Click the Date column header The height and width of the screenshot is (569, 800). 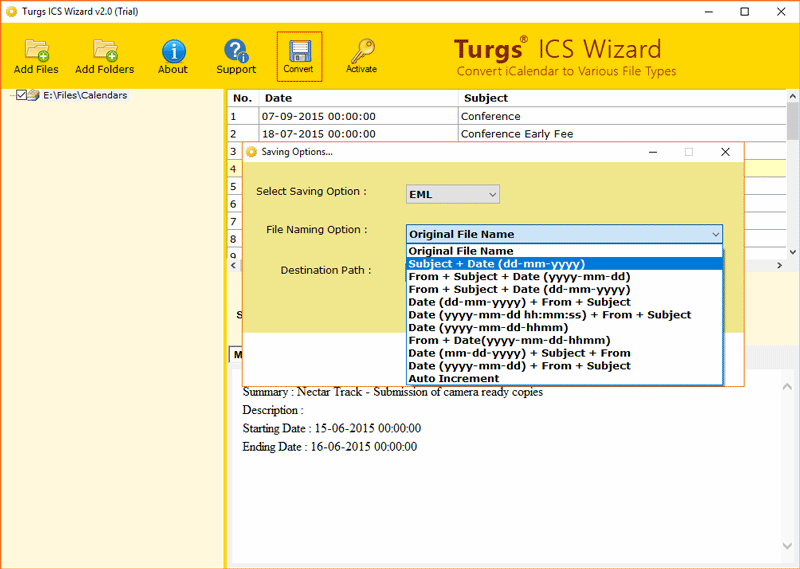click(359, 98)
